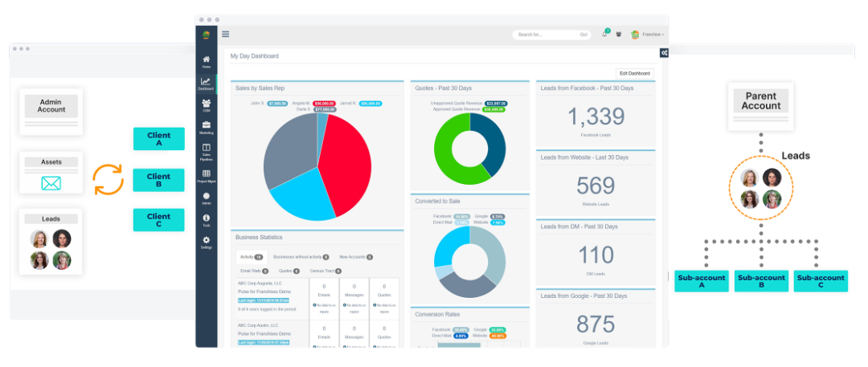The image size is (868, 367).
Task: Select the Email Stats tab
Action: [253, 271]
